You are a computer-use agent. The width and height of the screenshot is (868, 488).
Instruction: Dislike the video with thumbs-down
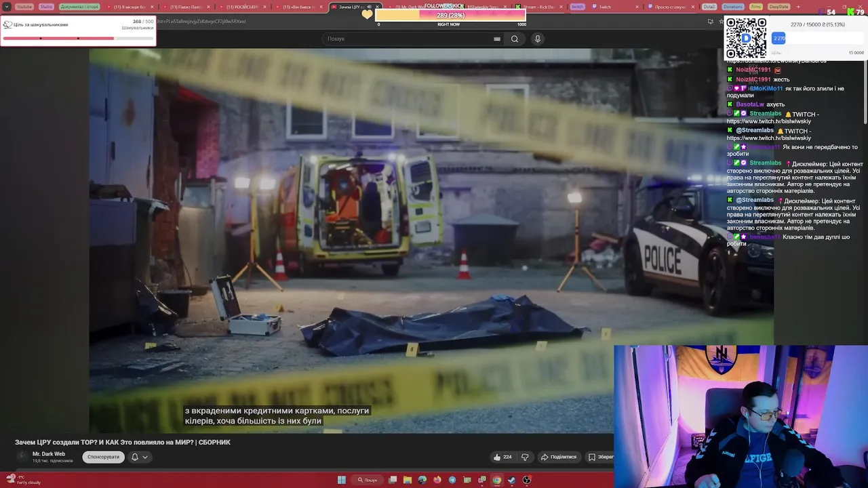click(525, 457)
